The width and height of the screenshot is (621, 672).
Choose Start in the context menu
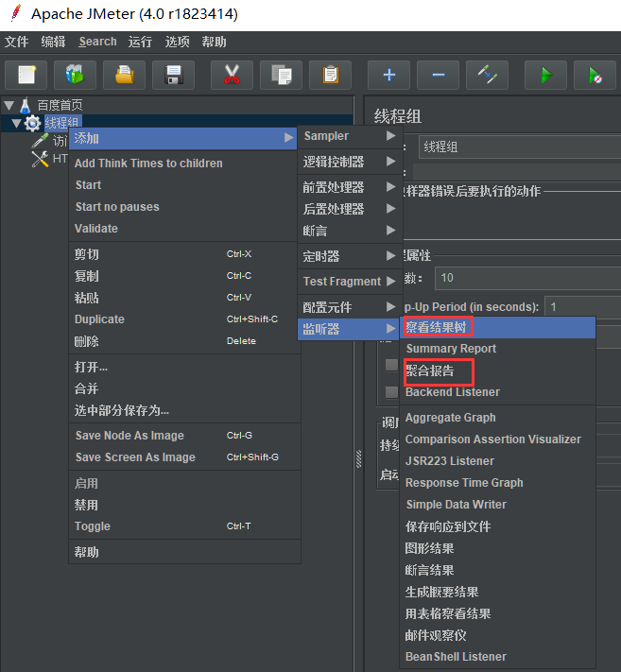point(184,185)
